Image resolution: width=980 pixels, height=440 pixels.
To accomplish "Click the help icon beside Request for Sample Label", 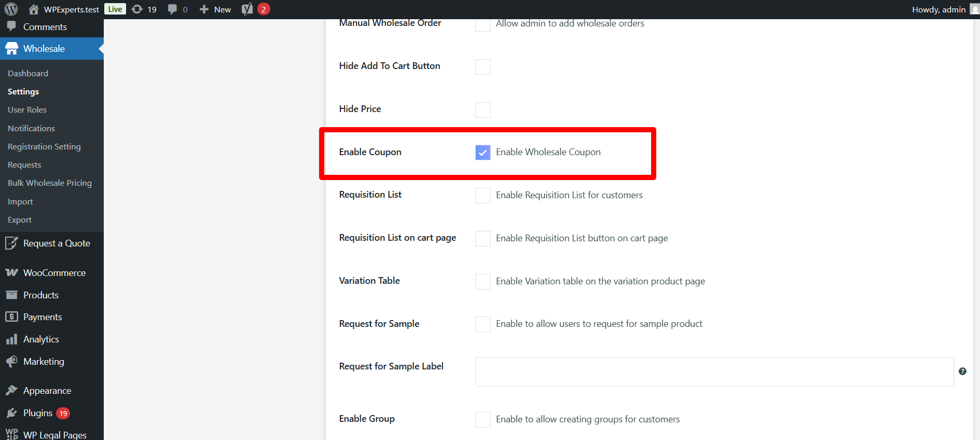I will [962, 372].
